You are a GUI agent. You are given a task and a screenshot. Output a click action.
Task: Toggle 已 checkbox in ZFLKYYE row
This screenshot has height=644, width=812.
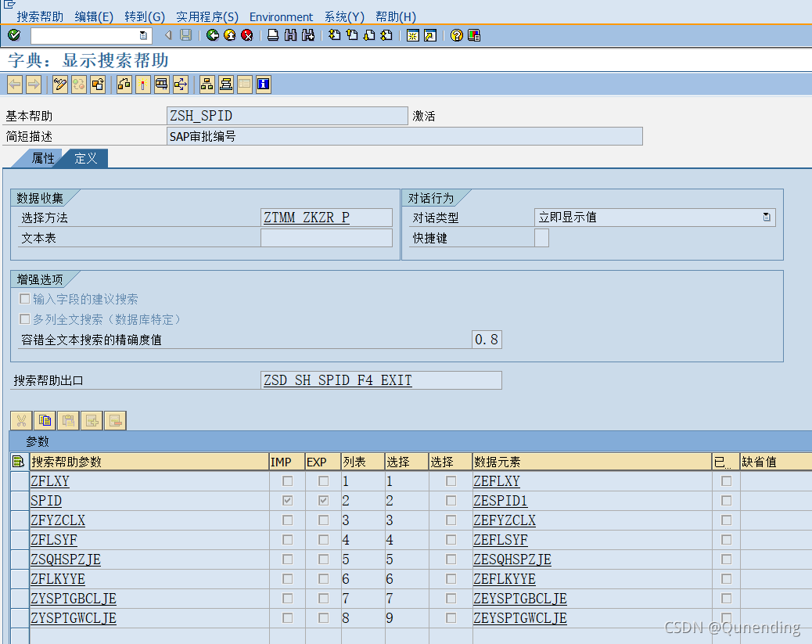point(727,579)
